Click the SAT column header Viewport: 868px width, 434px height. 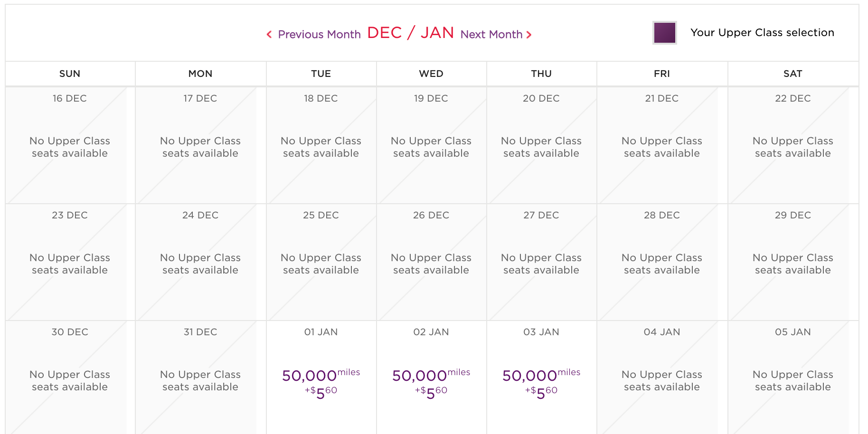pos(793,74)
